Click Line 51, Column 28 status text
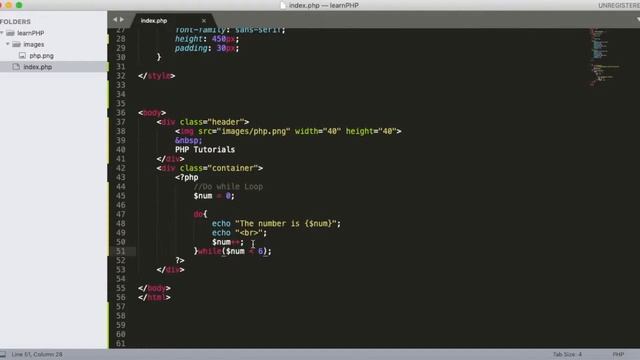640x360 pixels. (x=37, y=354)
